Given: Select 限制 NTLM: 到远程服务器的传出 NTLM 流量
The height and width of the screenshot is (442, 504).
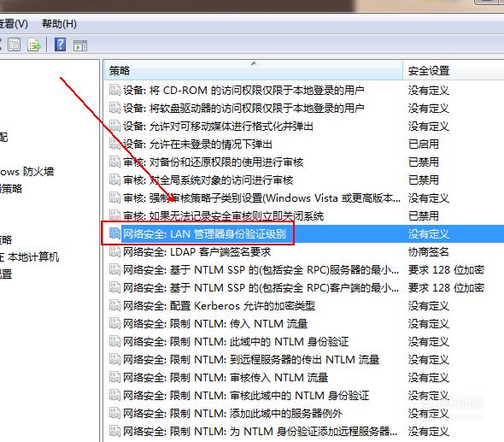Looking at the screenshot, I should [251, 360].
